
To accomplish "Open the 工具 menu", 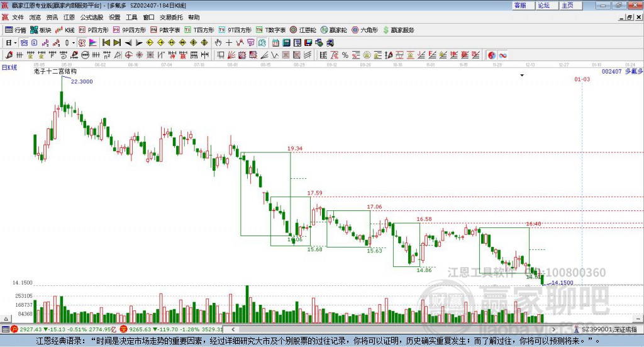I will coord(131,17).
